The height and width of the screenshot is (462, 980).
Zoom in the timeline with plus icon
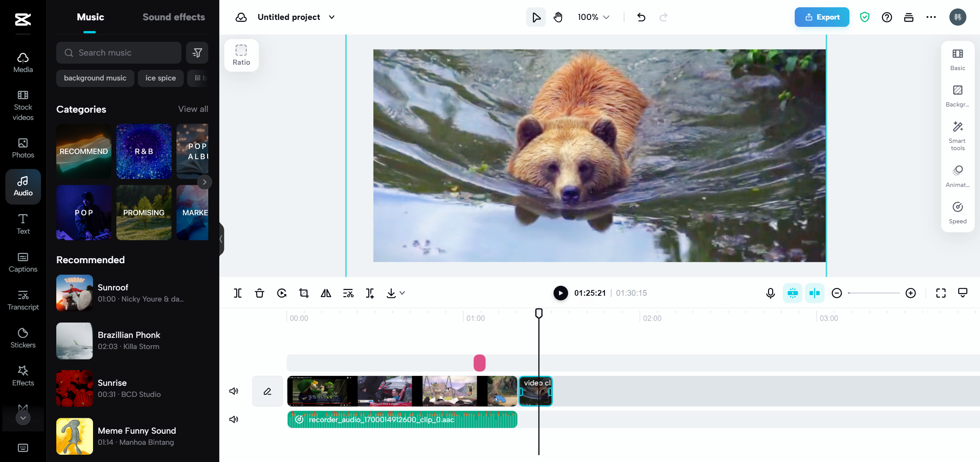click(911, 293)
